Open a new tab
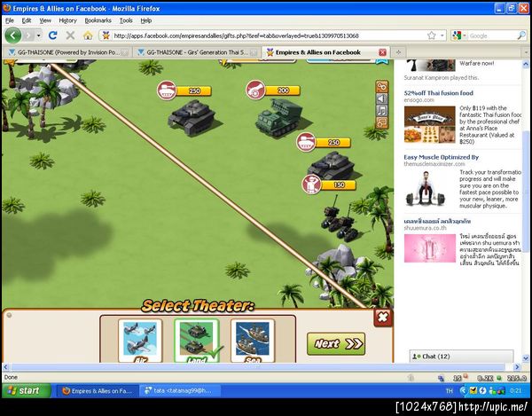The width and height of the screenshot is (532, 416). 399,52
